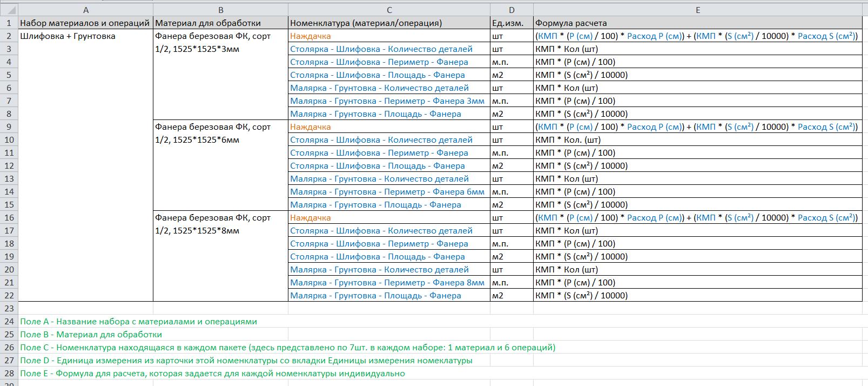This screenshot has width=868, height=386.
Task: Open 'Малярка - Грунтовка - Периметр - Фанера 6мм'
Action: click(387, 192)
